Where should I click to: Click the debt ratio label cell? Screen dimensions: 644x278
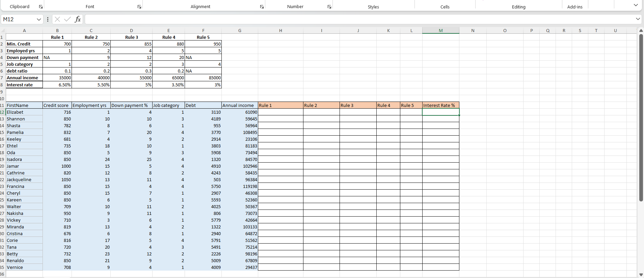tap(24, 71)
